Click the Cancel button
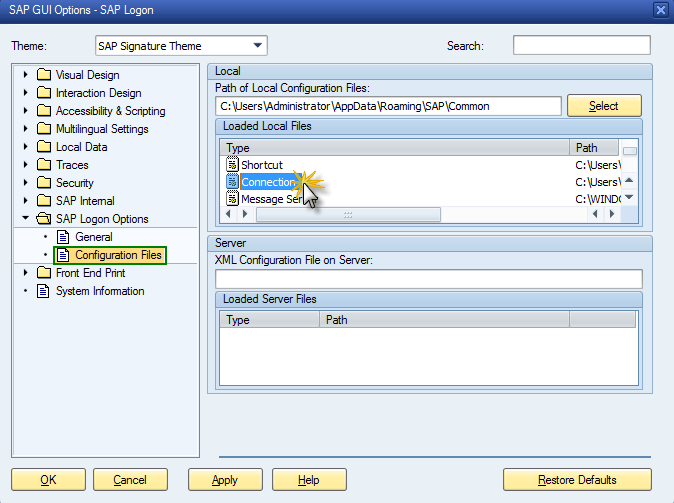The image size is (674, 503). 130,480
